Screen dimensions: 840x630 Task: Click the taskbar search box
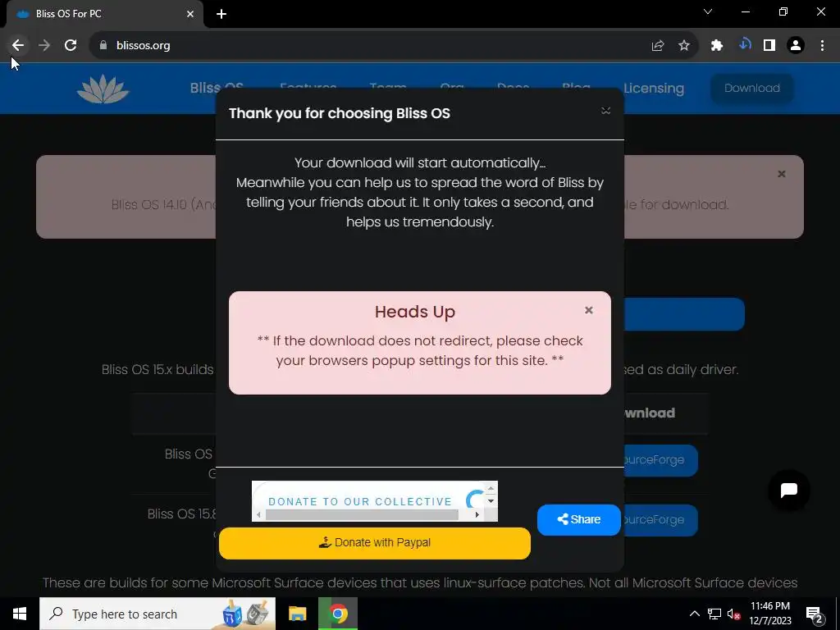pos(157,614)
